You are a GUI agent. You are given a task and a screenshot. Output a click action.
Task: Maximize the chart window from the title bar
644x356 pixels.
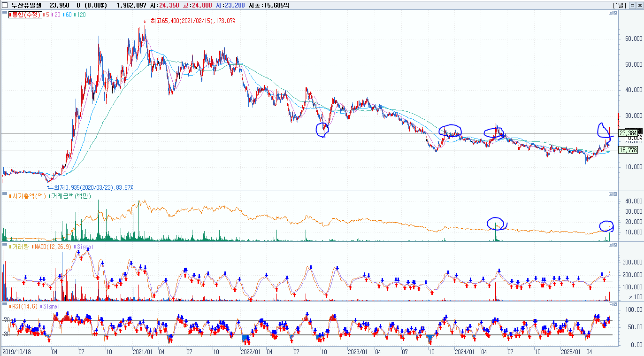[632, 5]
